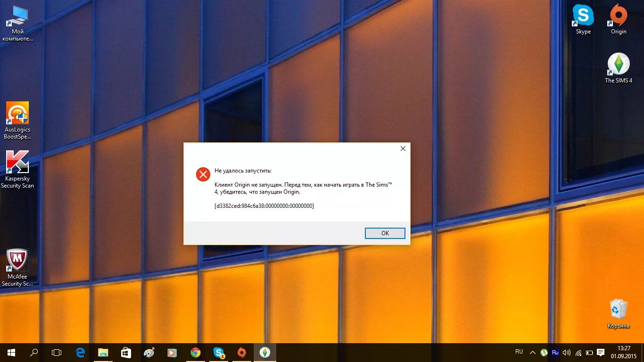Open the Windows Start menu
Viewport: 644px width, 362px height.
point(11,353)
